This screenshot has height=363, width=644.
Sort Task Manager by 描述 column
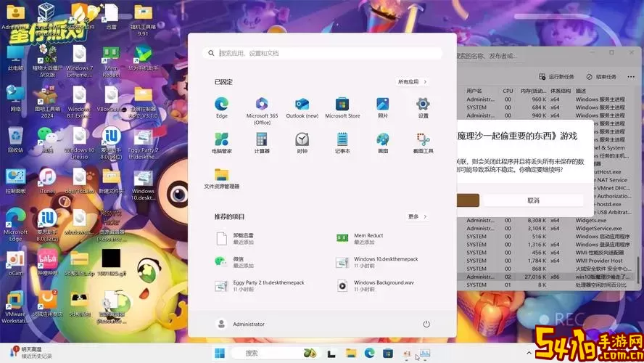581,91
